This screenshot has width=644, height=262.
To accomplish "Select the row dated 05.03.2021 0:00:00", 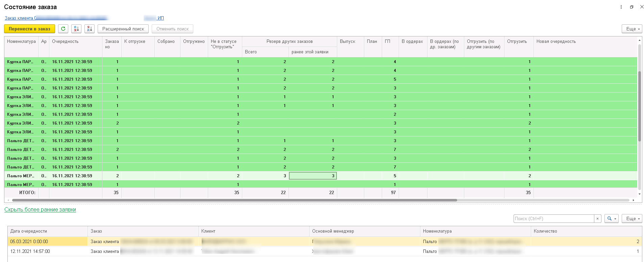I will tap(47, 242).
